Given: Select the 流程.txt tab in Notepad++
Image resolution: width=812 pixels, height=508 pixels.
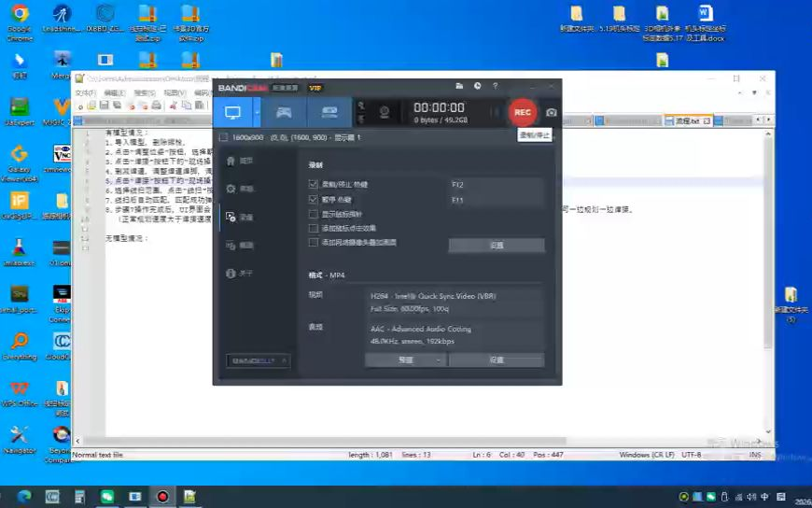Looking at the screenshot, I should [x=688, y=120].
